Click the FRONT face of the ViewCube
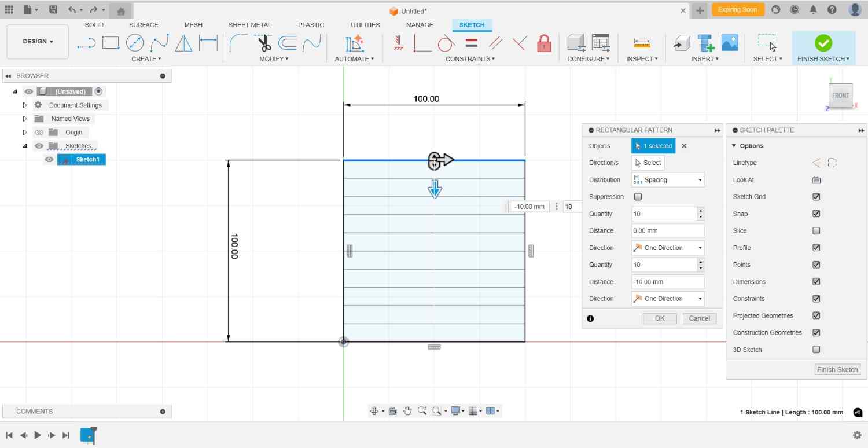The height and width of the screenshot is (448, 868). point(840,95)
